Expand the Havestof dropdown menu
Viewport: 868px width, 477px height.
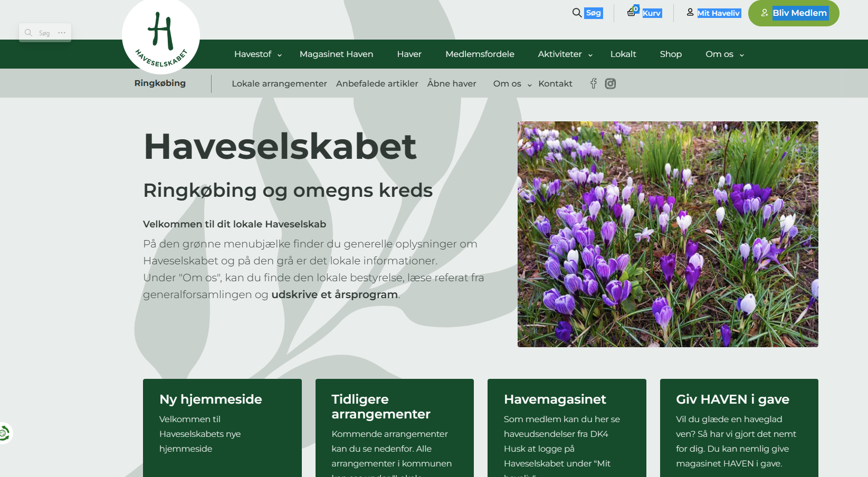tap(258, 54)
